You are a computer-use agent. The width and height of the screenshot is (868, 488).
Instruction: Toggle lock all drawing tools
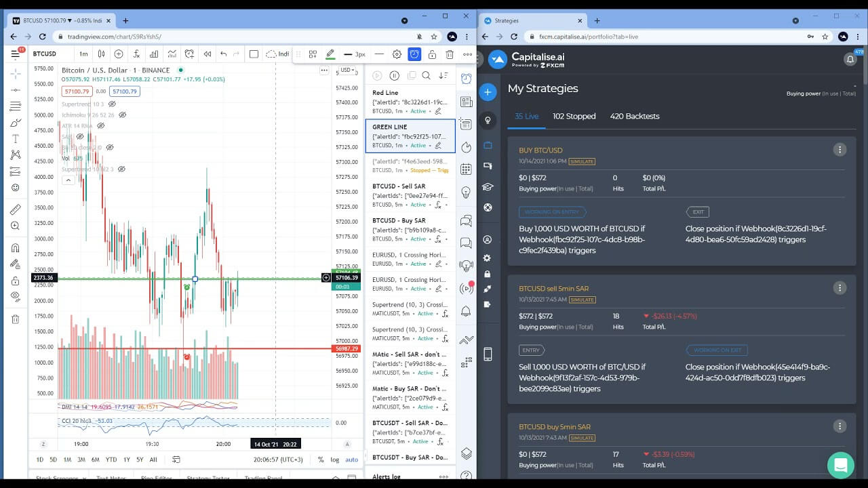[x=15, y=281]
